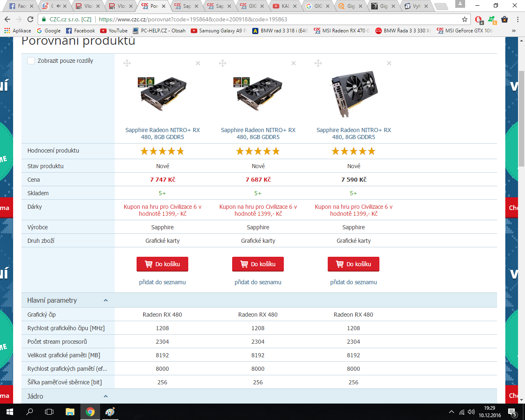Open the product image of the 7 590 Kč card
The image size is (525, 420).
(x=354, y=94)
